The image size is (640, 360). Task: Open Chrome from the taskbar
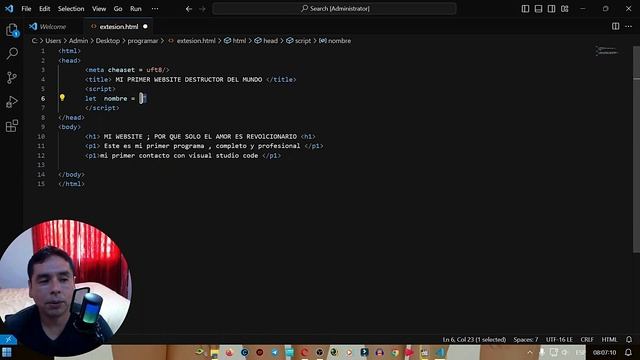click(x=394, y=352)
